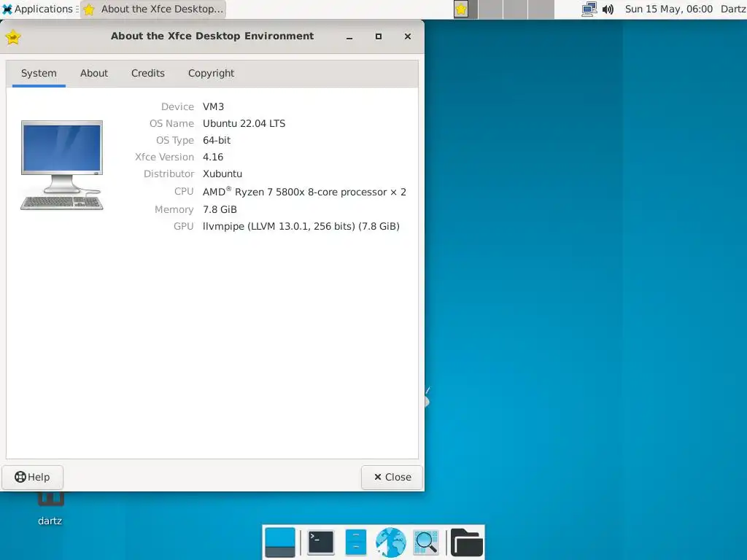Image resolution: width=747 pixels, height=560 pixels.
Task: Switch to the third workspace
Action: [x=516, y=9]
